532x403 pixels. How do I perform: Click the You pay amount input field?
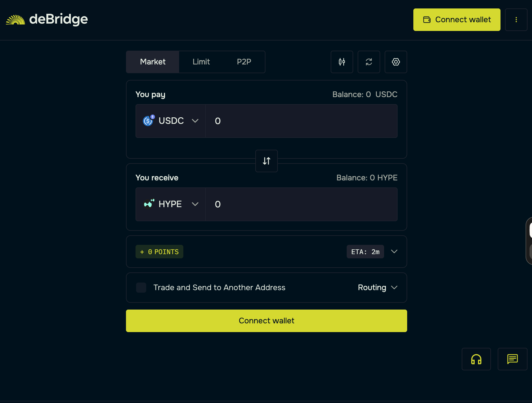coord(301,121)
